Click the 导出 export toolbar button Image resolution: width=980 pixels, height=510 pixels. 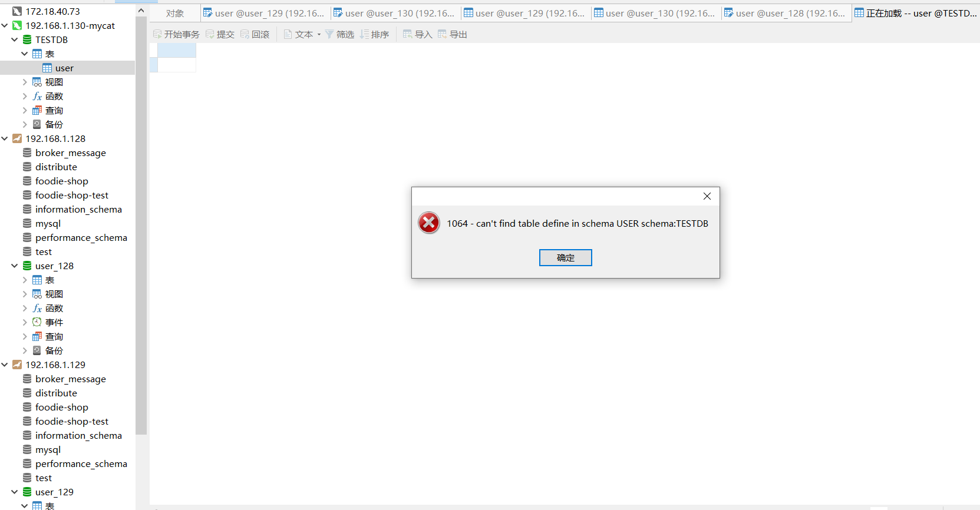[x=453, y=34]
